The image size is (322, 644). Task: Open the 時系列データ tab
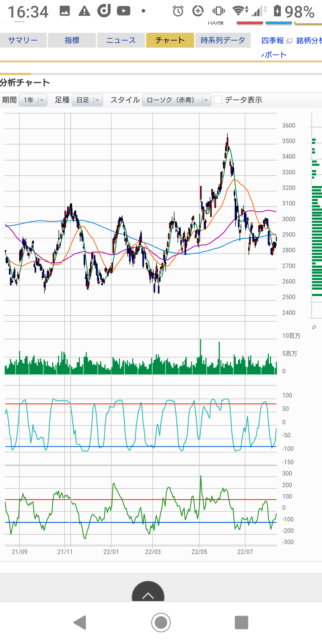223,40
